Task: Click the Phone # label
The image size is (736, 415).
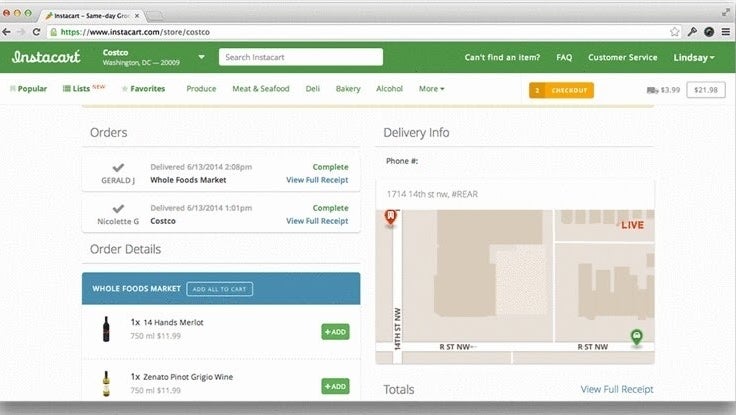Action: pos(402,161)
